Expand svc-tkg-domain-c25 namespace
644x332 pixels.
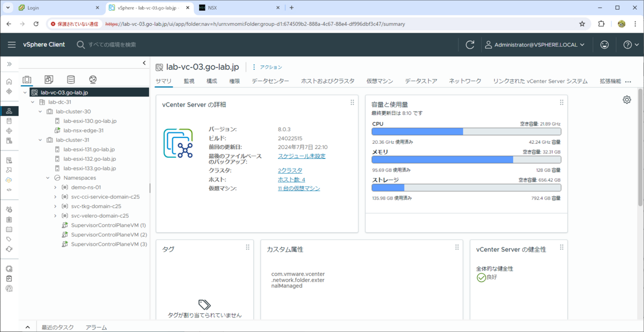[55, 206]
